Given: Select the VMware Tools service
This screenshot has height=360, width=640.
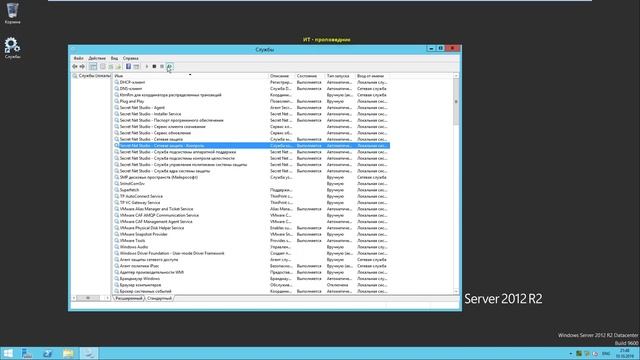Looking at the screenshot, I should coord(251,241).
